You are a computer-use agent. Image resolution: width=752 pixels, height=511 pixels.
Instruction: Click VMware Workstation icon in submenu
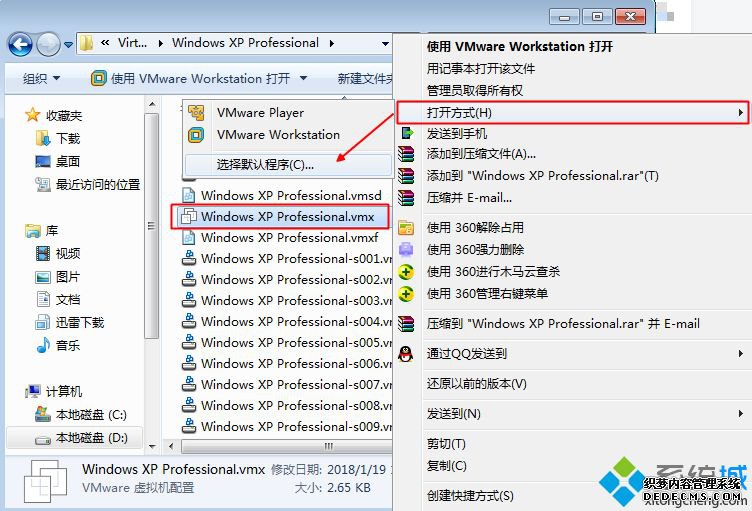tap(196, 135)
